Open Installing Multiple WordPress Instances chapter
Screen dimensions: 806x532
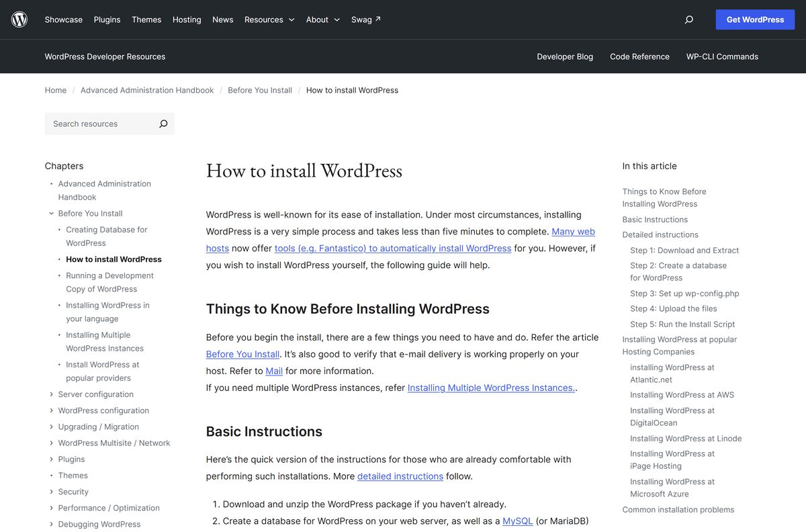105,341
